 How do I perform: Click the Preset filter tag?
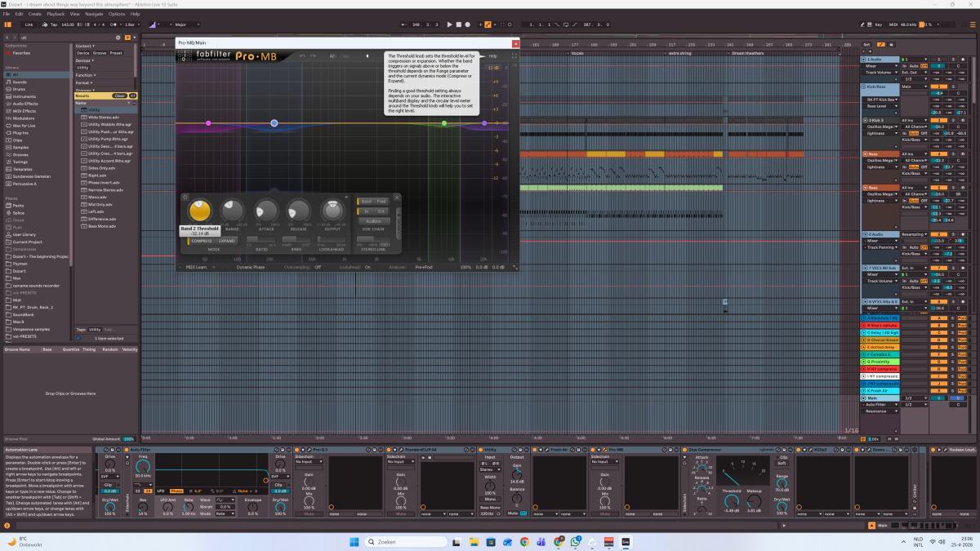116,53
